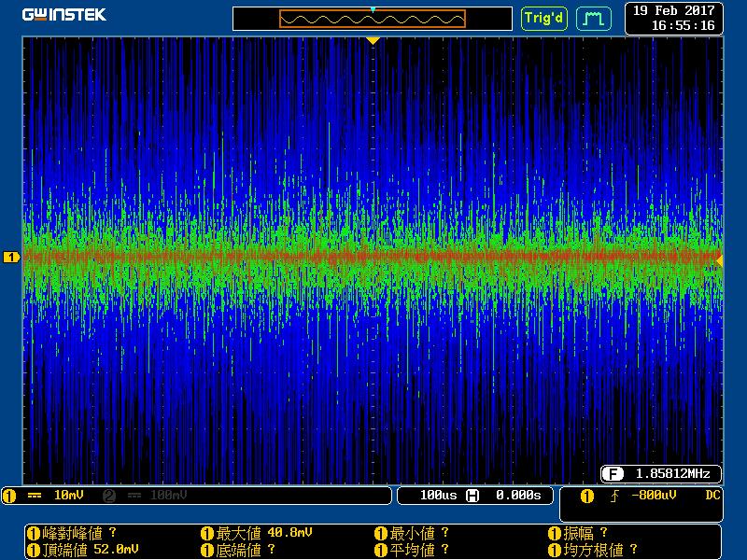Click the channel 1 indicator in status bar
Image resolution: width=747 pixels, height=560 pixels.
click(9, 496)
